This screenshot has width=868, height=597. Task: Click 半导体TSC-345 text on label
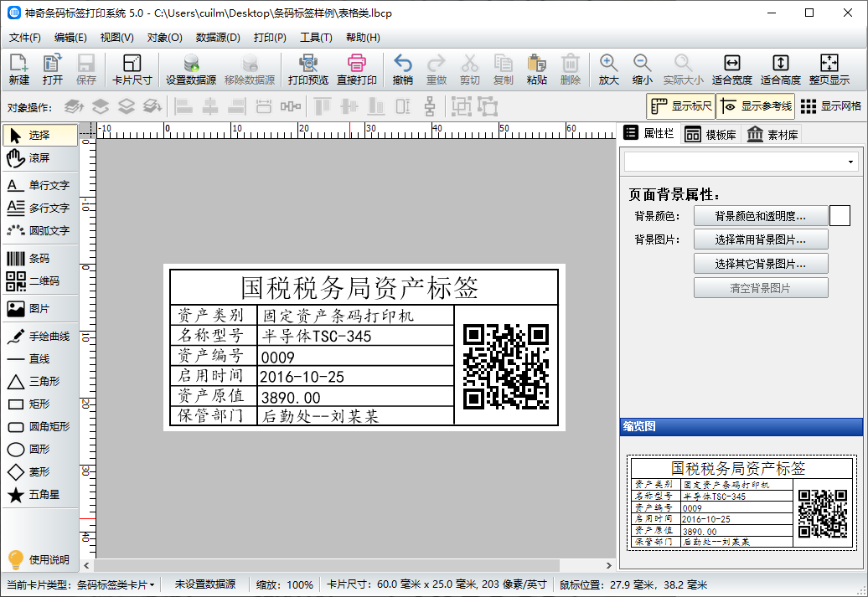(316, 336)
